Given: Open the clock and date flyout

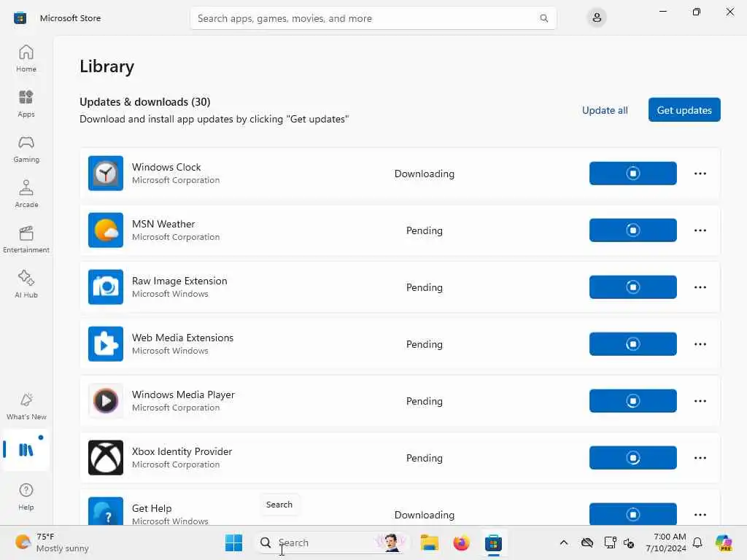Looking at the screenshot, I should [666, 542].
